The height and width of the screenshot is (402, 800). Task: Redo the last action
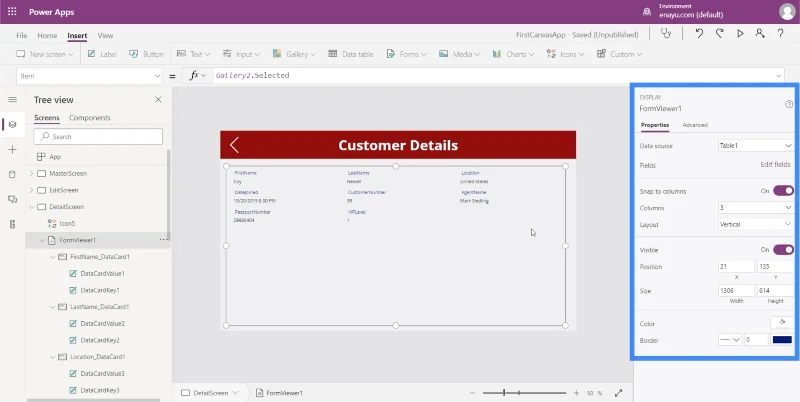click(x=719, y=34)
